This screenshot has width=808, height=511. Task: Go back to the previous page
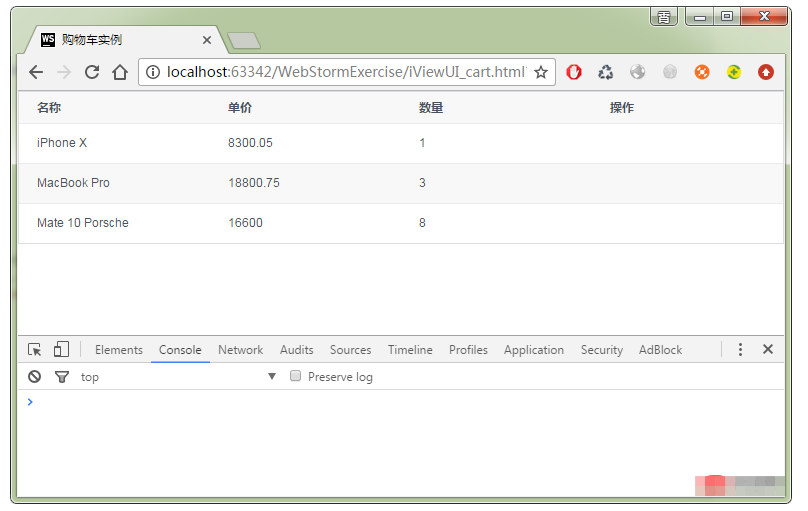[36, 72]
